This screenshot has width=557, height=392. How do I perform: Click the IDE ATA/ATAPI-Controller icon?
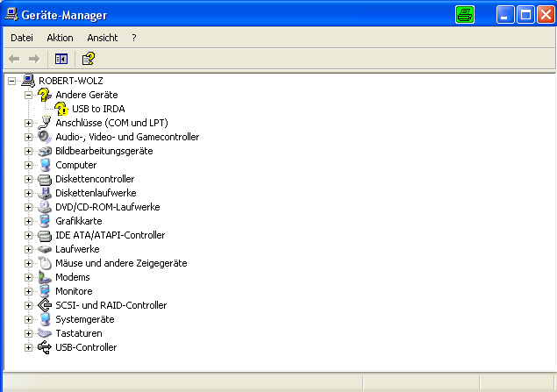45,235
